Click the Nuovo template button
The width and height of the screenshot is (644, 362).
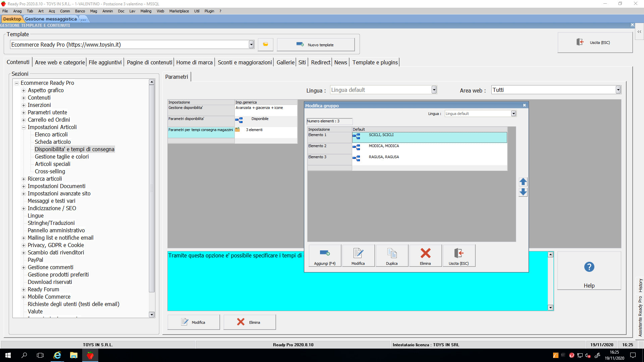[x=316, y=45]
